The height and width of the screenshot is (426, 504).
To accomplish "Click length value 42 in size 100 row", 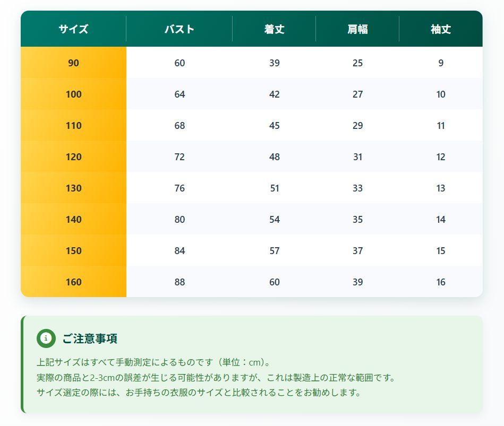I will [275, 94].
